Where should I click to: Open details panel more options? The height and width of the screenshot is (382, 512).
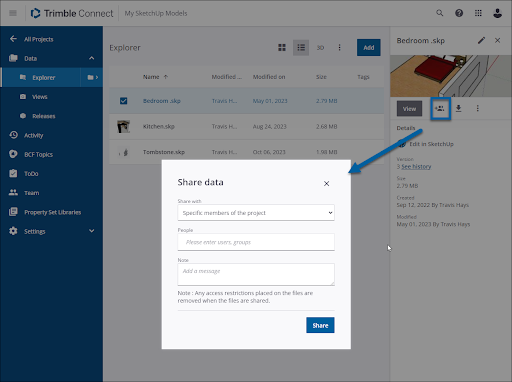point(478,108)
